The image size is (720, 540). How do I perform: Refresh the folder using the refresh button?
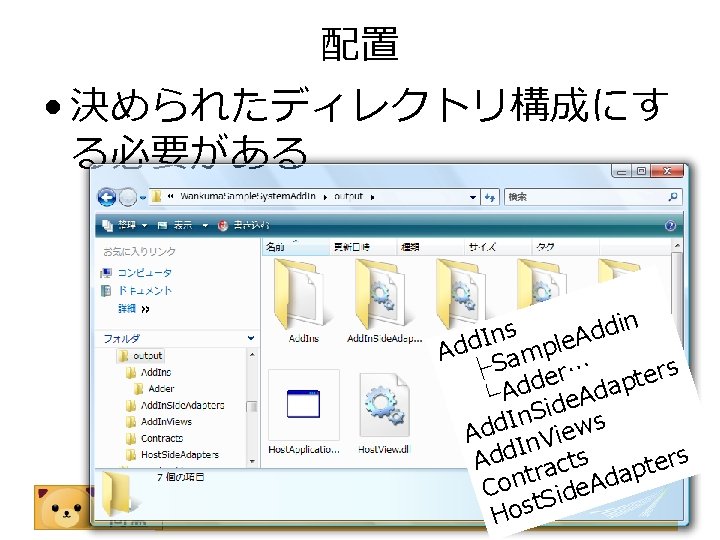tap(490, 197)
